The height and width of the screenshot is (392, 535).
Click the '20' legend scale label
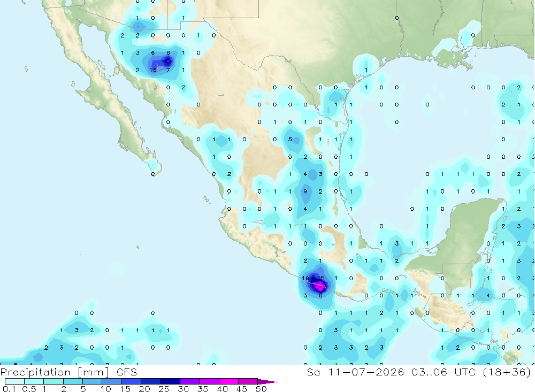pyautogui.click(x=144, y=389)
